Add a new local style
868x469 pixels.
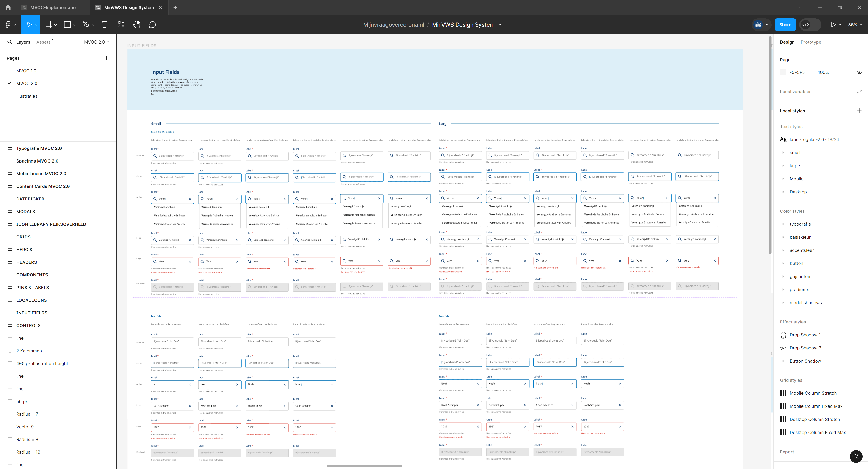point(859,111)
